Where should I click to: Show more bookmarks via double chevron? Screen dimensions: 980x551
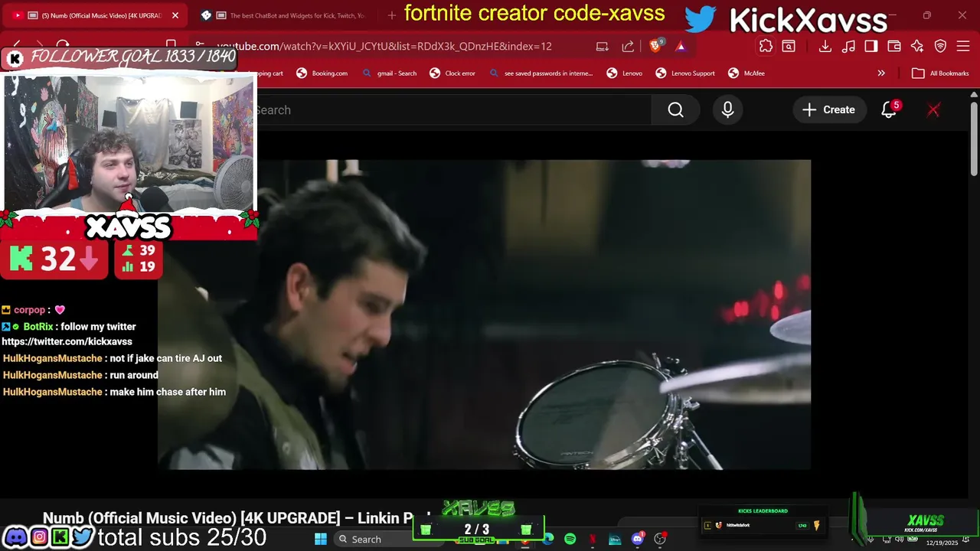pyautogui.click(x=881, y=73)
